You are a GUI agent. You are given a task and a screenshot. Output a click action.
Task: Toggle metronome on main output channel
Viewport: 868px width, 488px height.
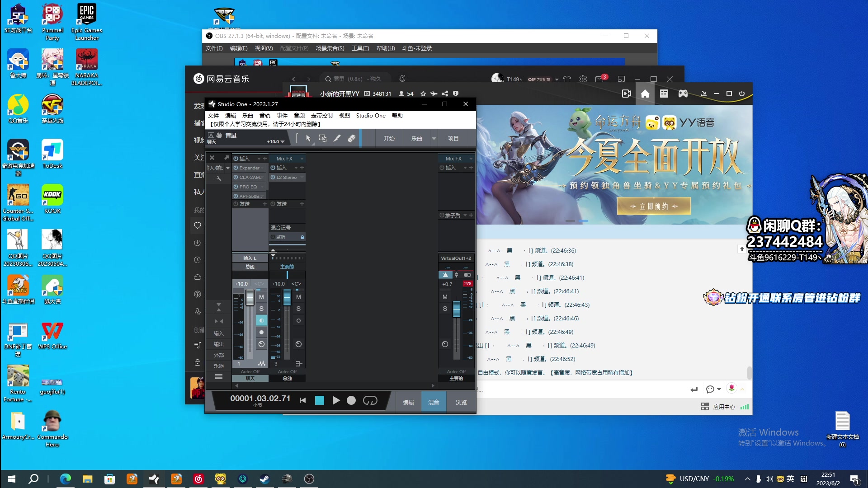(445, 275)
